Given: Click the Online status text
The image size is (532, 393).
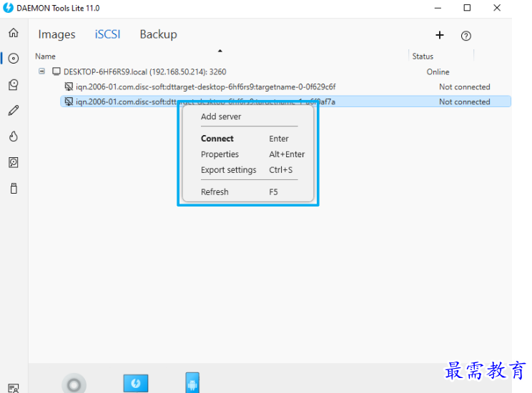Looking at the screenshot, I should [438, 72].
